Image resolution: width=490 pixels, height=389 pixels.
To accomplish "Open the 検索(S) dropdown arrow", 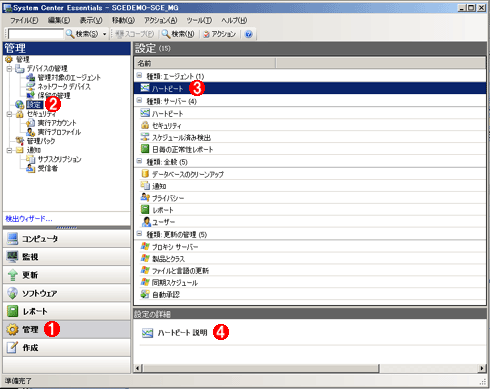I will click(104, 34).
